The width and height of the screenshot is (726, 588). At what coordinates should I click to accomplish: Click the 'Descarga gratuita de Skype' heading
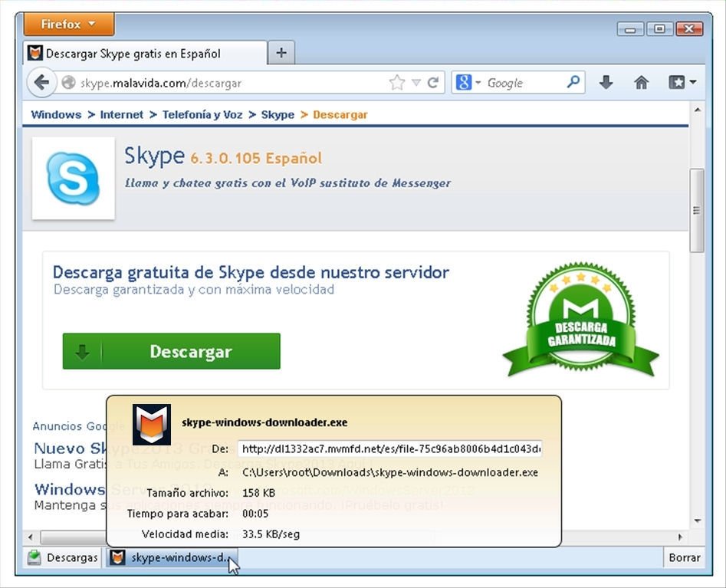point(251,272)
